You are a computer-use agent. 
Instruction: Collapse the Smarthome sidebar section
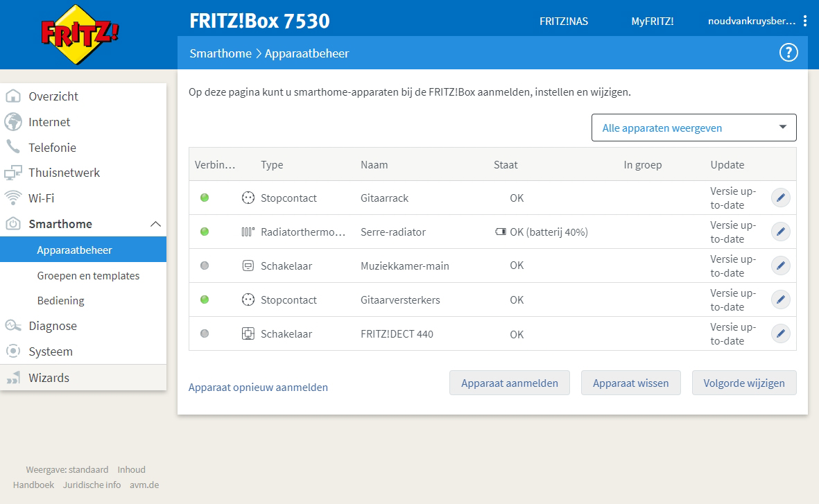tap(157, 224)
